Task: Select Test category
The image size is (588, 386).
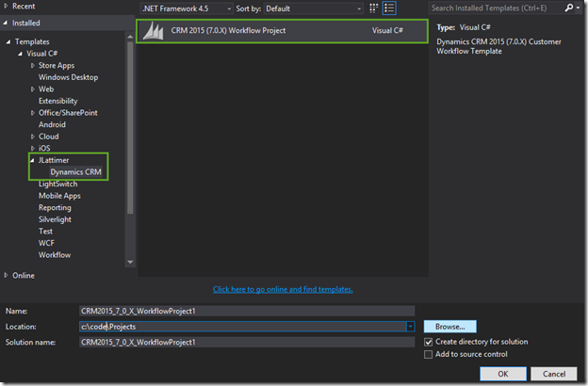Action: (x=45, y=232)
